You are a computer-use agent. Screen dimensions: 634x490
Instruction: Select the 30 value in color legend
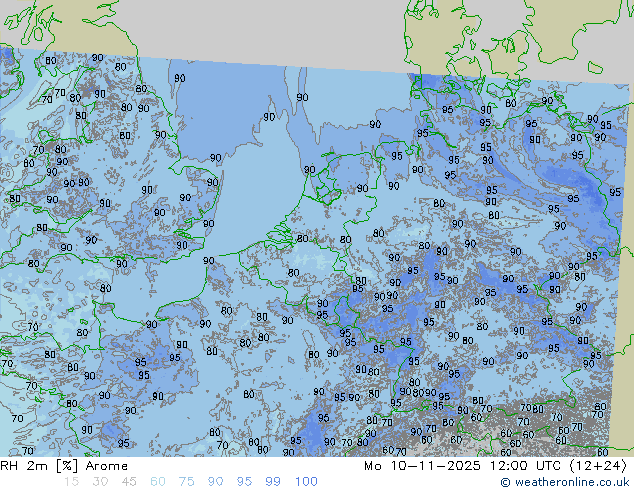pos(100,482)
